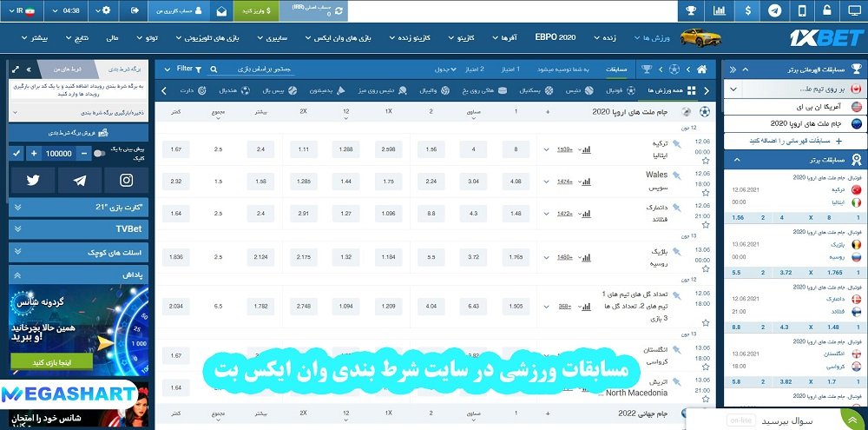868x430 pixels.
Task: Click the حساب کاربری من account button
Action: [x=175, y=11]
